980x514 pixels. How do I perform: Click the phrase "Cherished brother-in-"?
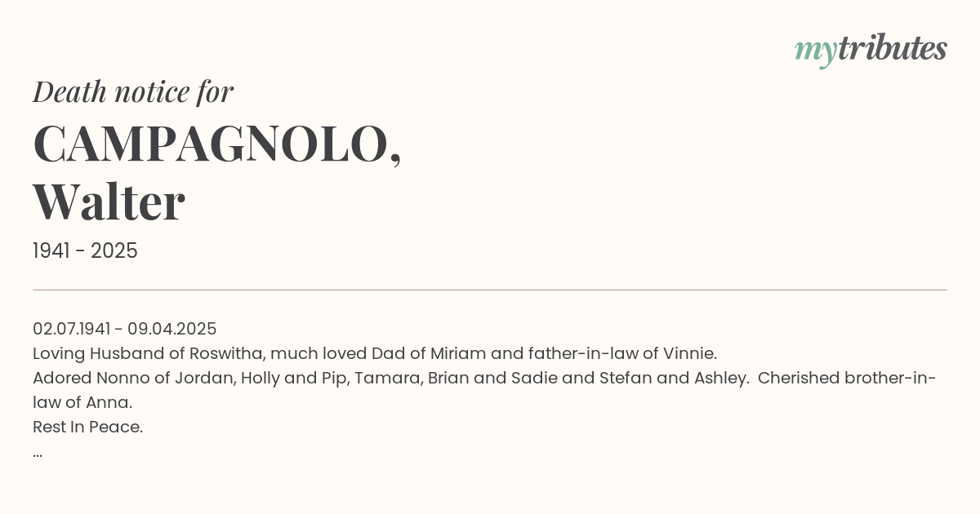coord(849,378)
